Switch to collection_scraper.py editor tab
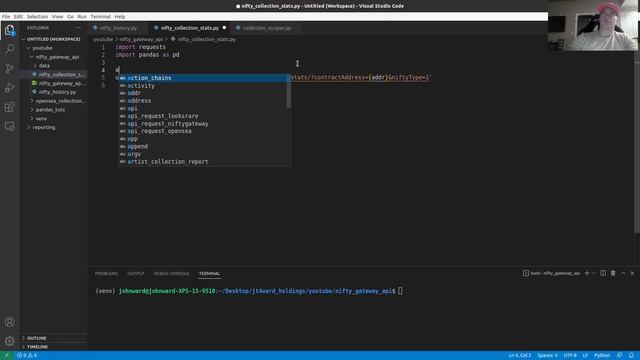 pyautogui.click(x=267, y=28)
